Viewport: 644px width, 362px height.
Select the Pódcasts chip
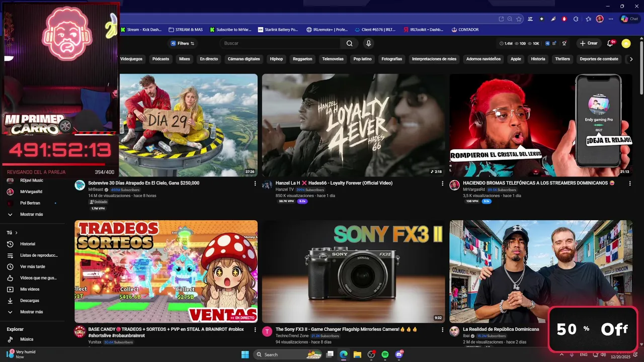click(x=161, y=59)
